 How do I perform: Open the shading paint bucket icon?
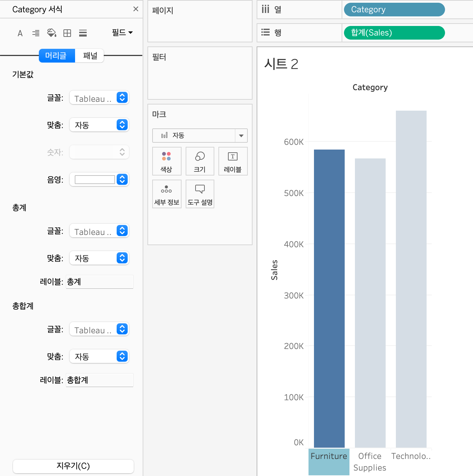click(52, 33)
